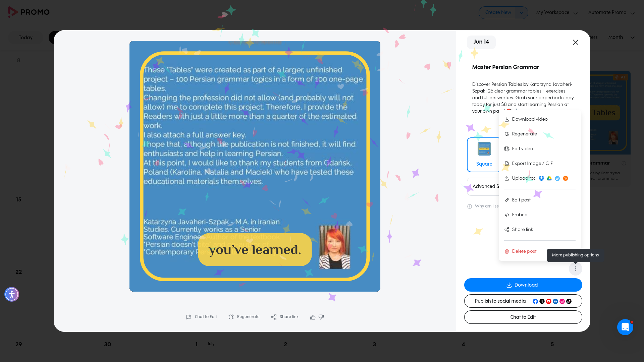The image size is (644, 362).
Task: Click the info icon beside background post title
Action: pyautogui.click(x=624, y=163)
